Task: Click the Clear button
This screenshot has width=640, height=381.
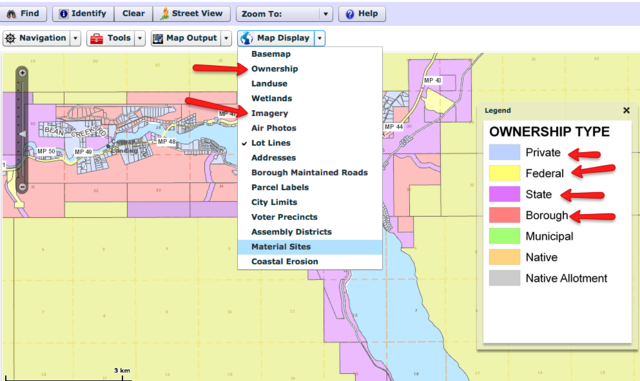Action: 133,13
